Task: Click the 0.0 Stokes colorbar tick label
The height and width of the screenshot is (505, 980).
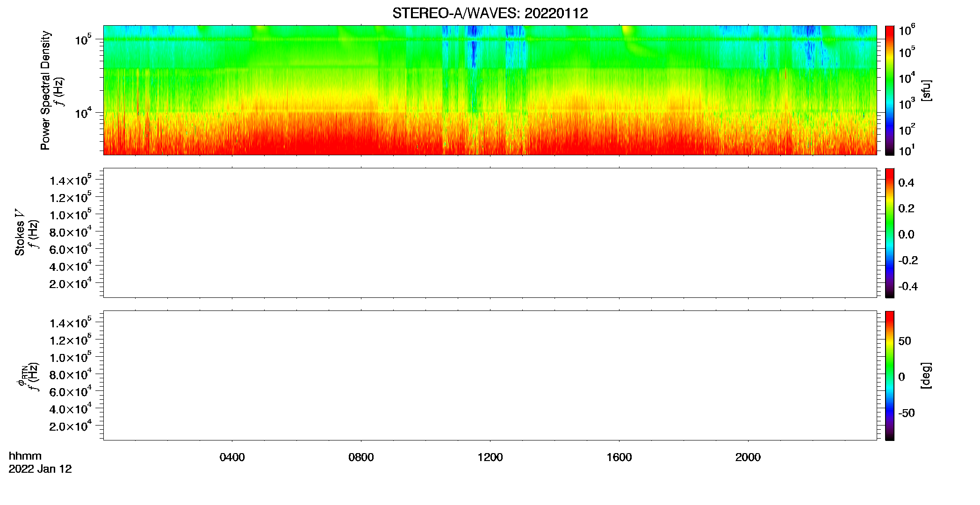Action: pos(906,235)
